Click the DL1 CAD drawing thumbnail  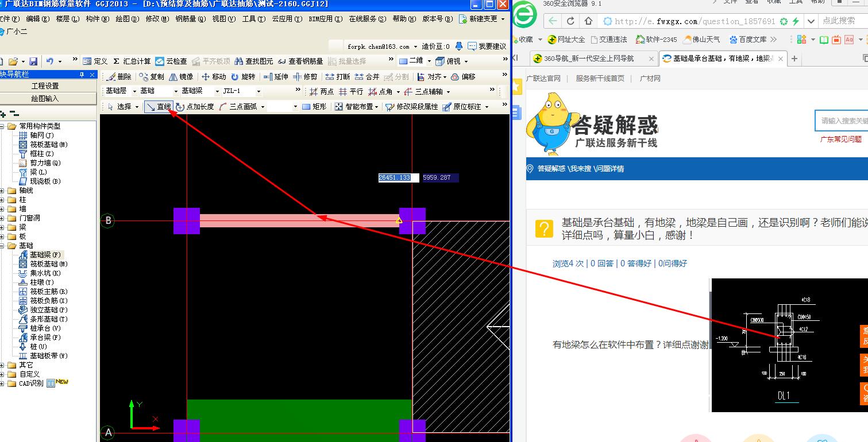pyautogui.click(x=789, y=345)
